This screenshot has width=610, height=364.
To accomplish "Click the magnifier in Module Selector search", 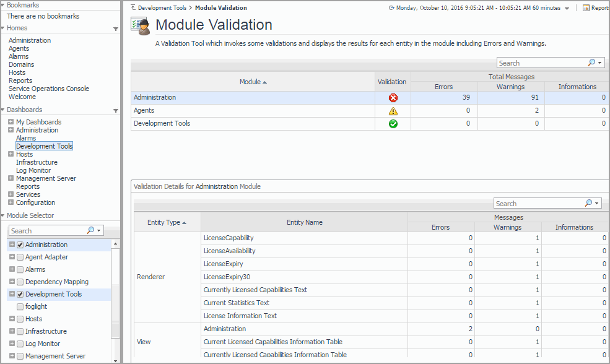I will pos(90,230).
